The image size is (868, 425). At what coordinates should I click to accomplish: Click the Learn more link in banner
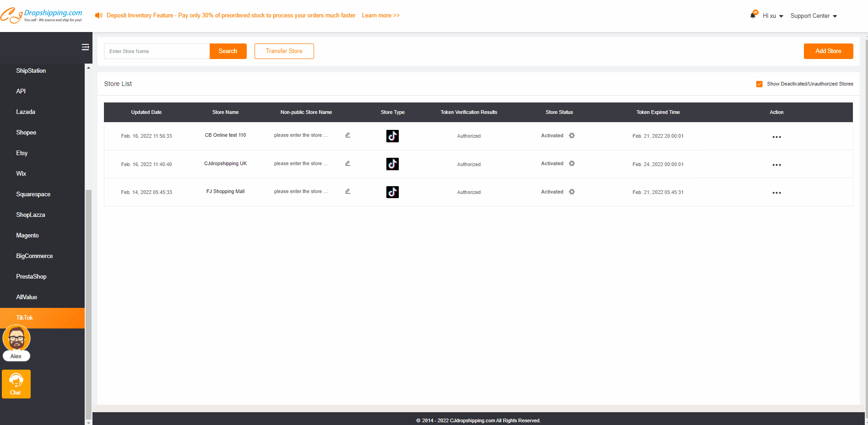point(380,16)
